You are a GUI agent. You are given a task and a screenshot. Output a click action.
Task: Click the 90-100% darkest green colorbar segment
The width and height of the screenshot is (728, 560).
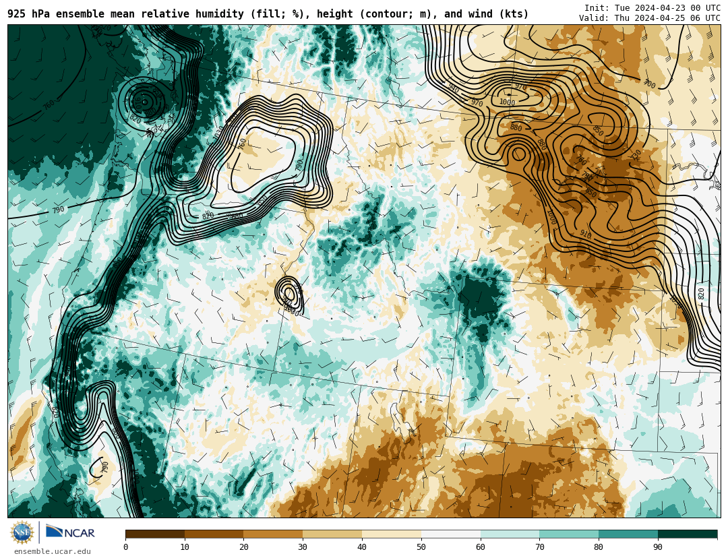pyautogui.click(x=688, y=534)
